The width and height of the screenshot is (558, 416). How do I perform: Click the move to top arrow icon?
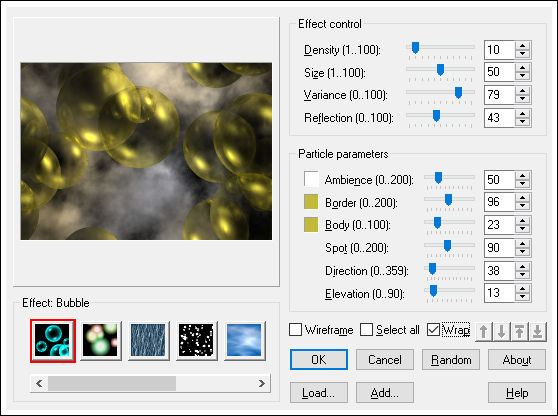point(520,332)
